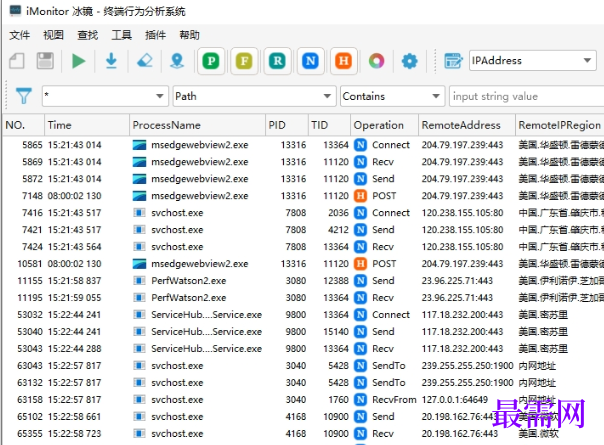This screenshot has width=604, height=445.
Task: Click N icon in row 63043 SendTo
Action: coord(361,366)
